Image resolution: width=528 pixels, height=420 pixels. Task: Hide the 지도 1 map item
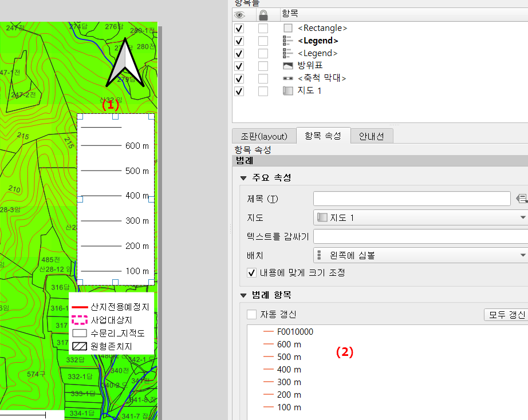click(x=239, y=92)
